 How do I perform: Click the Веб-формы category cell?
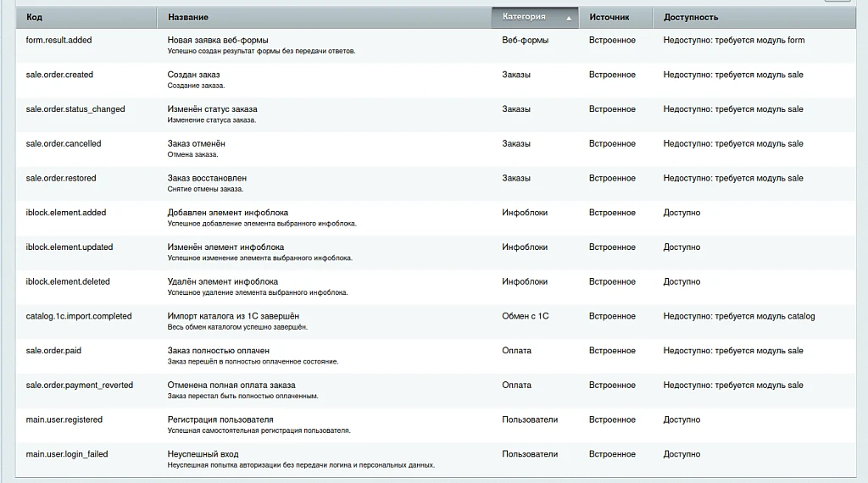click(x=526, y=40)
